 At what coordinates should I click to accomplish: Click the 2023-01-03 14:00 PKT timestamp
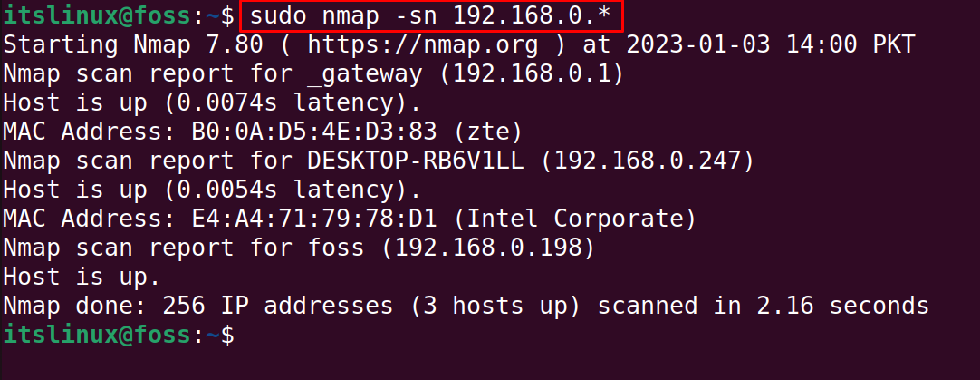(x=771, y=45)
